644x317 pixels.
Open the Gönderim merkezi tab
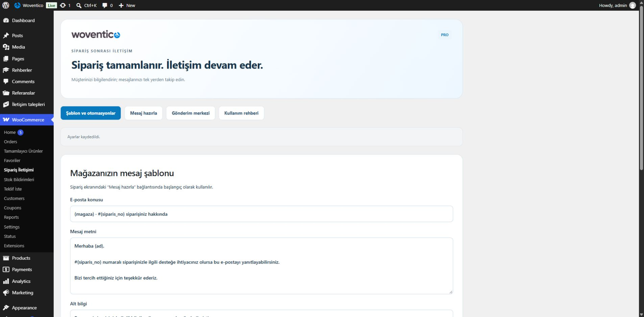[190, 113]
